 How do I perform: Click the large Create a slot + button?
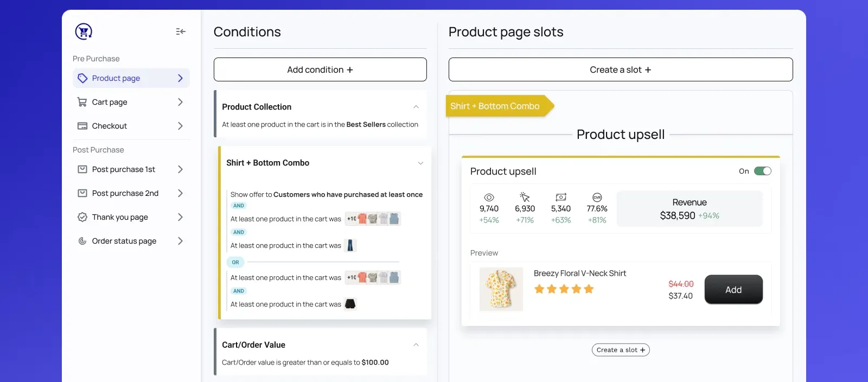coord(621,69)
